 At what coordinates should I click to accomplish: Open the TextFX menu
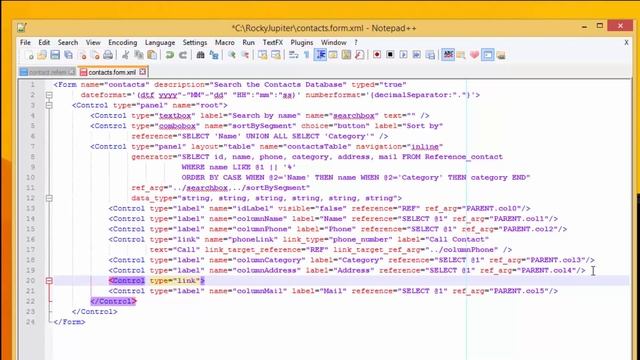coord(273,42)
